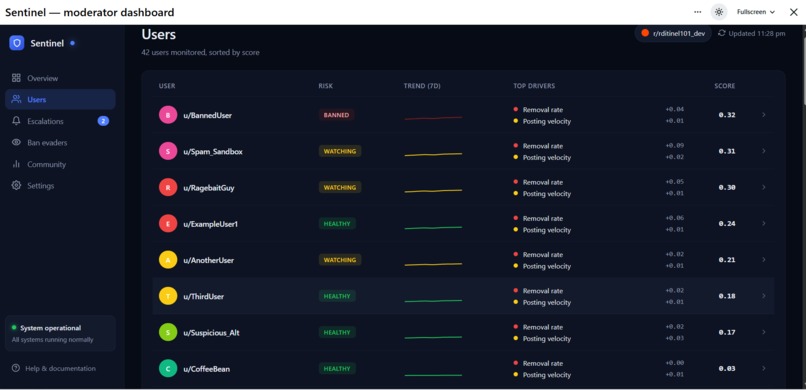The height and width of the screenshot is (390, 806).
Task: Click the Ban evaders eye icon
Action: pyautogui.click(x=16, y=142)
